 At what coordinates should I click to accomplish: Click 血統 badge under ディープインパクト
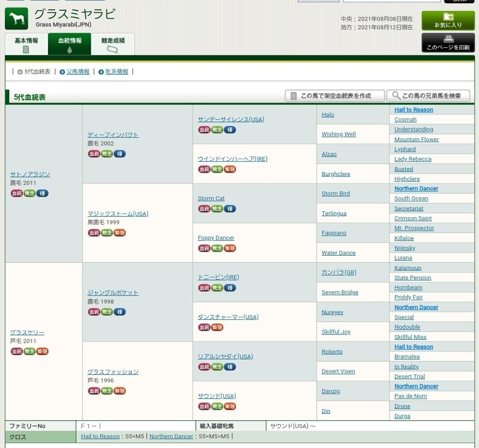(94, 154)
